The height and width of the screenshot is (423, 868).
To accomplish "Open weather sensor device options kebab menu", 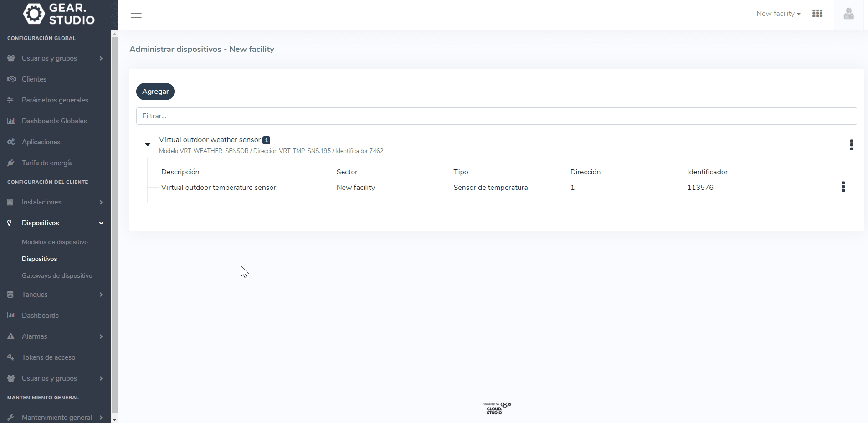I will point(851,145).
